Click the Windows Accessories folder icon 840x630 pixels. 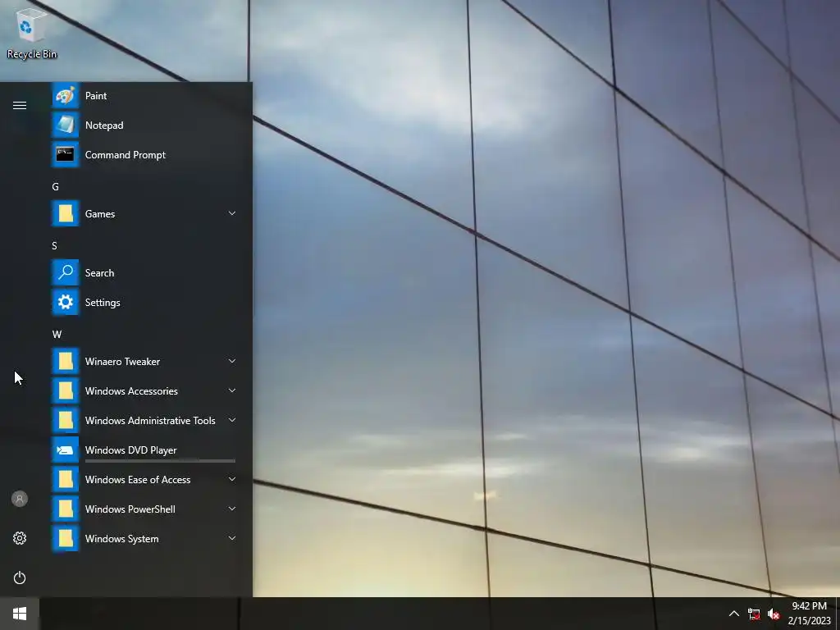coord(66,391)
